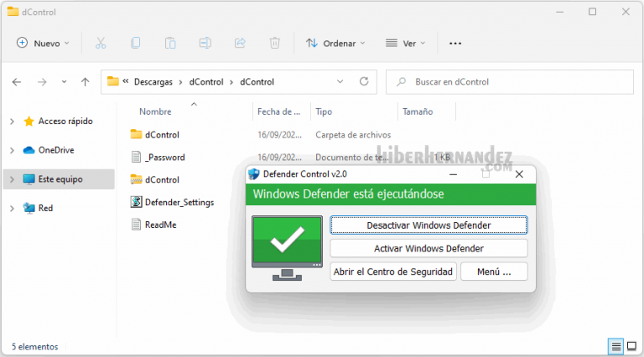644x357 pixels.
Task: Expand Acceso rápido in navigation pane
Action: click(x=12, y=122)
